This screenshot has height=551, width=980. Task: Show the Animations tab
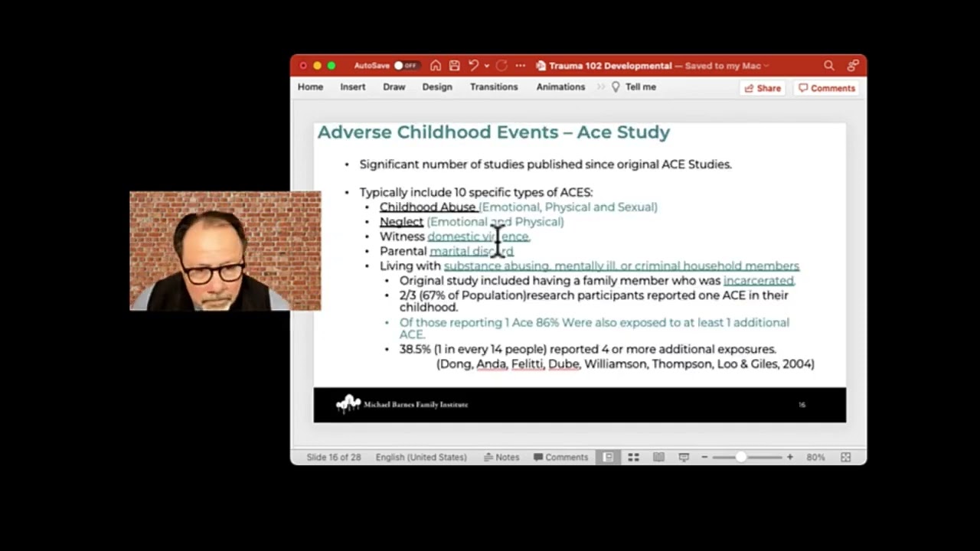pyautogui.click(x=560, y=87)
